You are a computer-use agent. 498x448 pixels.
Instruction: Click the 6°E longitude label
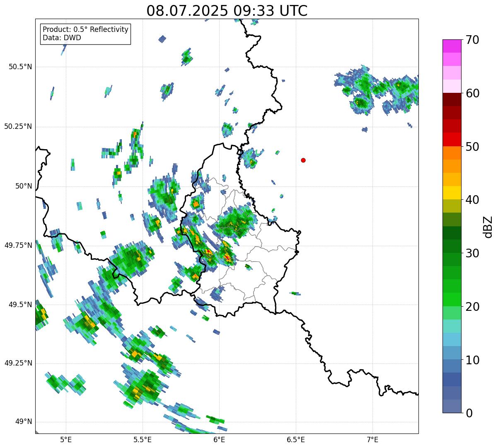coord(219,439)
